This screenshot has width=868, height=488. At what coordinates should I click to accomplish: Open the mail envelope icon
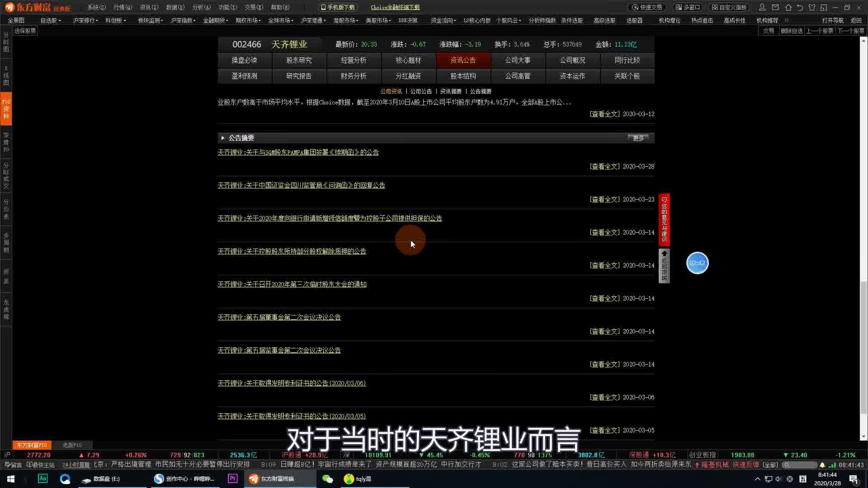pyautogui.click(x=775, y=7)
